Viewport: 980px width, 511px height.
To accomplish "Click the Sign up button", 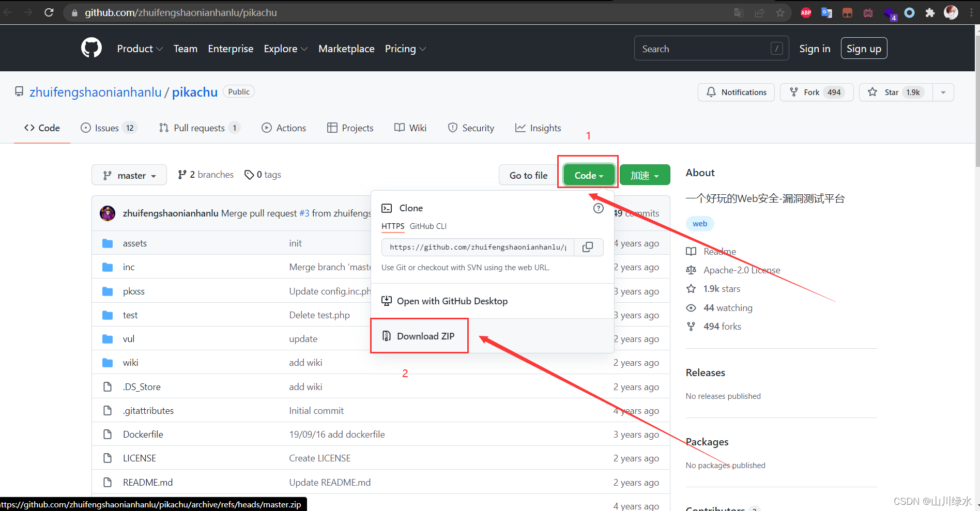I will tap(864, 49).
